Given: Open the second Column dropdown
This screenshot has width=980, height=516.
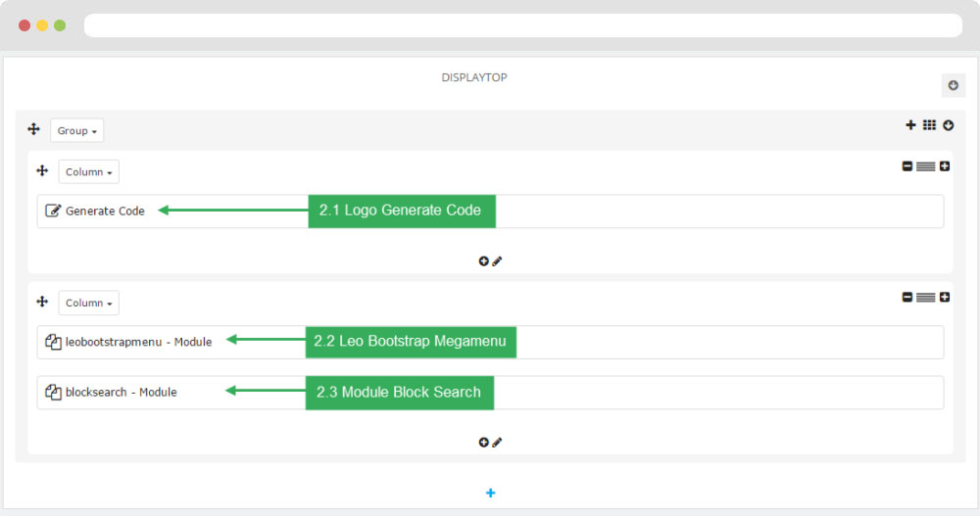Looking at the screenshot, I should [x=89, y=303].
